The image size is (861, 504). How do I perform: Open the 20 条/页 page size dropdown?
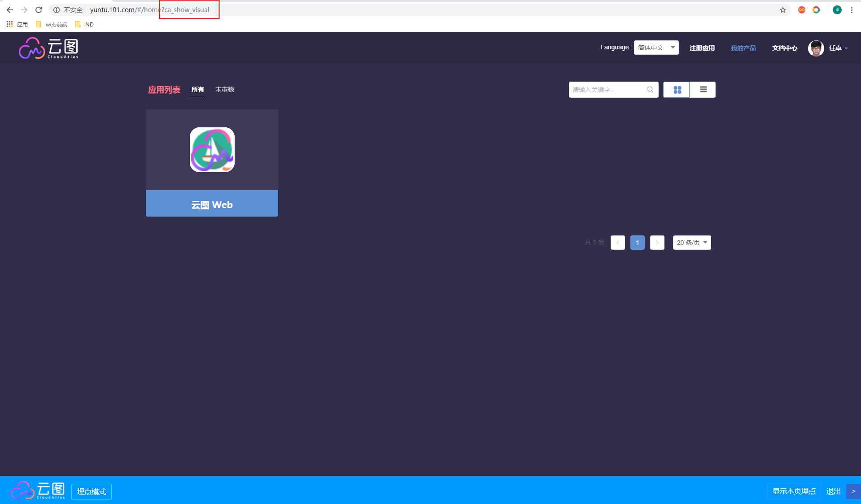point(691,243)
